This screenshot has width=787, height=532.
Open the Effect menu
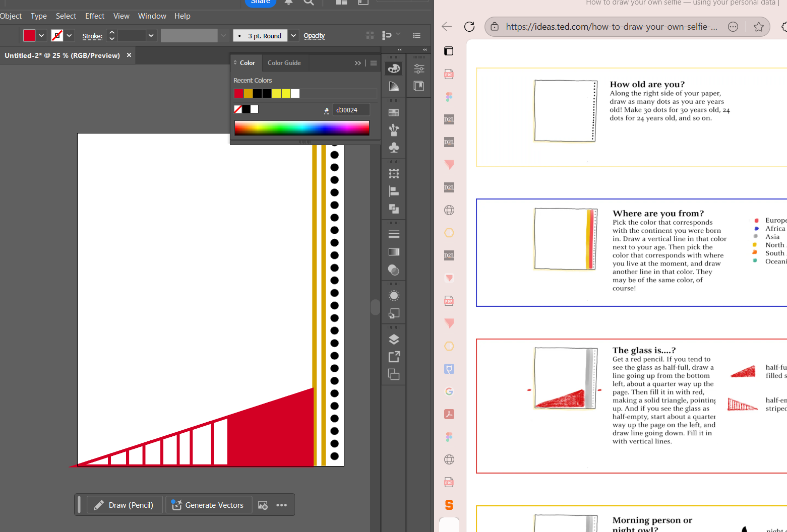(x=94, y=16)
